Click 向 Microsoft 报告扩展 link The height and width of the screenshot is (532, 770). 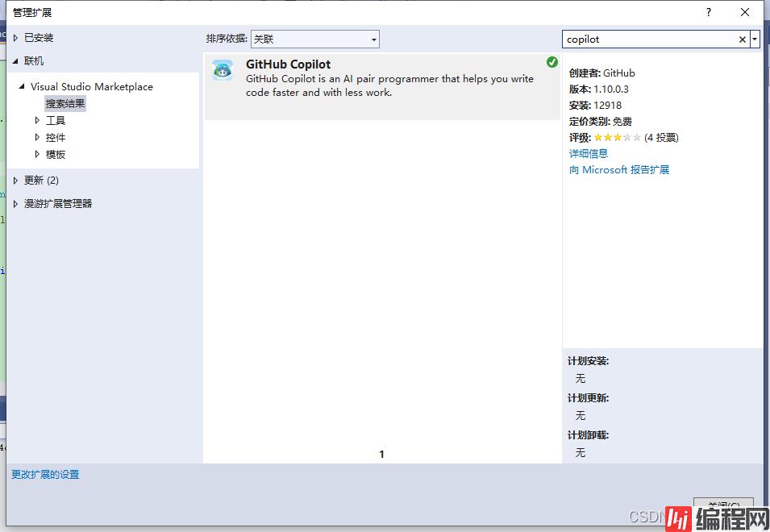click(x=618, y=170)
